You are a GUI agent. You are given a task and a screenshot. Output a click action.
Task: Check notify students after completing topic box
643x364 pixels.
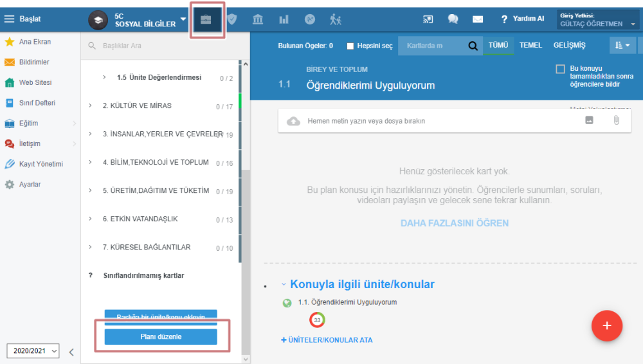pyautogui.click(x=560, y=69)
